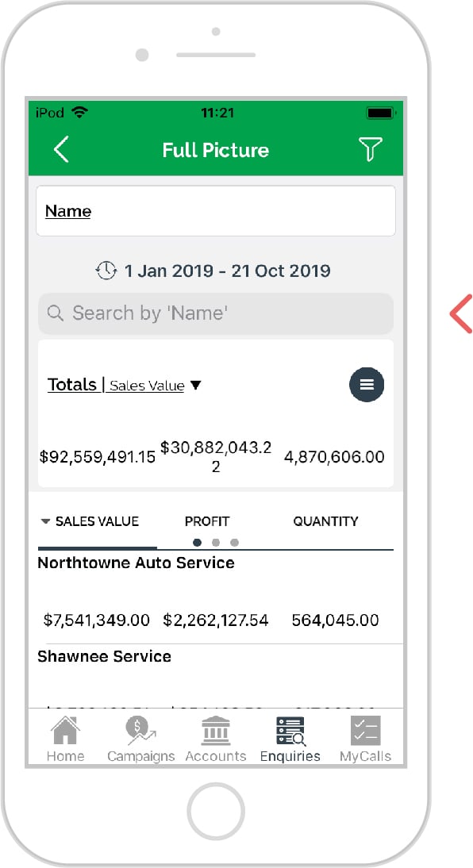
Task: Toggle sort arrow on SALES VALUE column
Action: coord(46,521)
